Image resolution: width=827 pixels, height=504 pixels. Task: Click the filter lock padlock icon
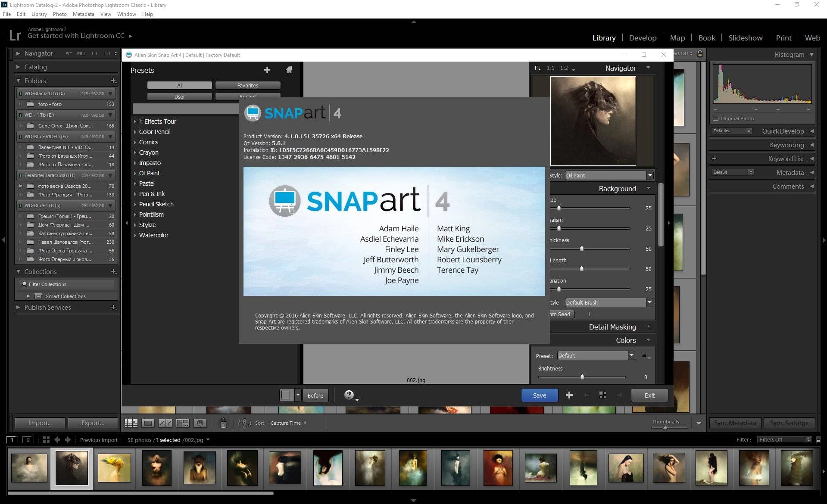point(700,54)
